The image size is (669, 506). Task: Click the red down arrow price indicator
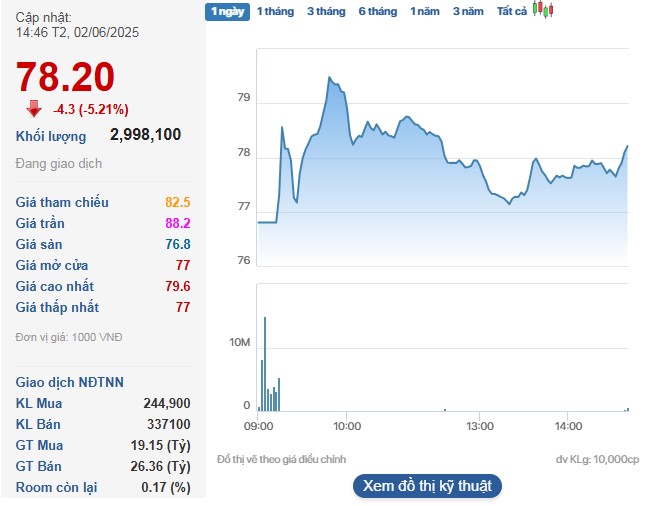(34, 109)
